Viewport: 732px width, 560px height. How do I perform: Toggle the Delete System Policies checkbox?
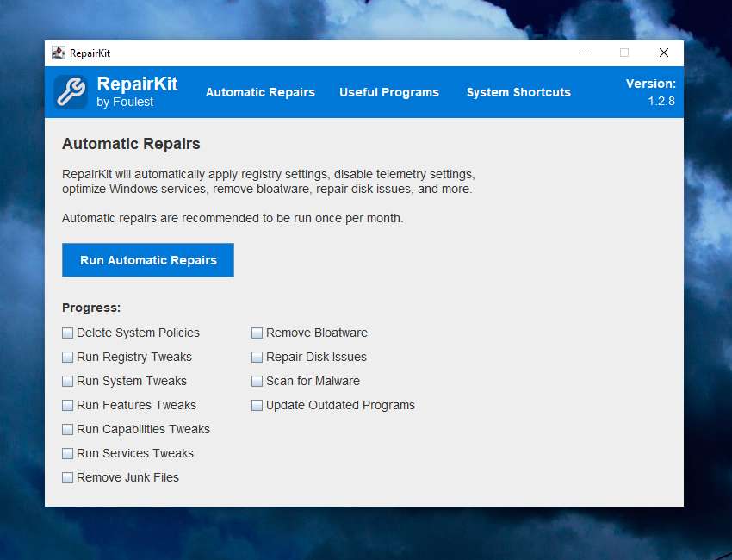[x=68, y=333]
